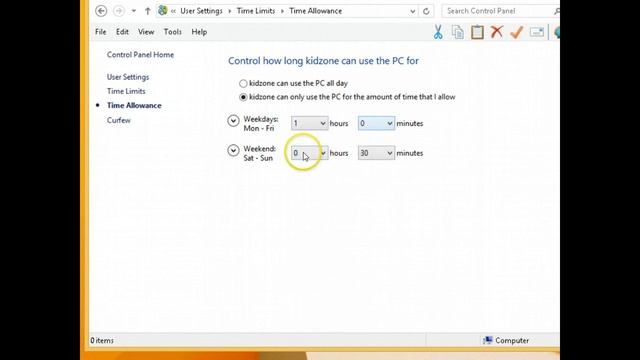Click the Forward navigation arrow
640x360 pixels.
pyautogui.click(x=119, y=11)
